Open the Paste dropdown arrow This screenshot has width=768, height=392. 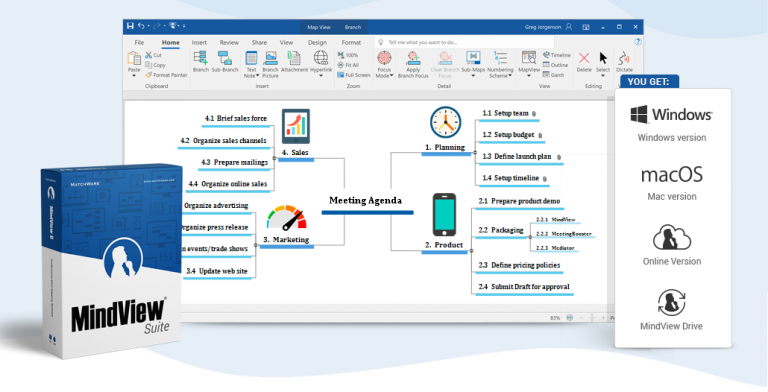click(134, 76)
